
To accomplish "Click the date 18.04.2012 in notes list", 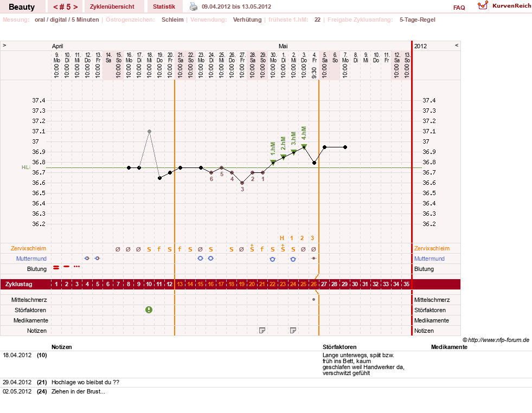I will pyautogui.click(x=17, y=355).
